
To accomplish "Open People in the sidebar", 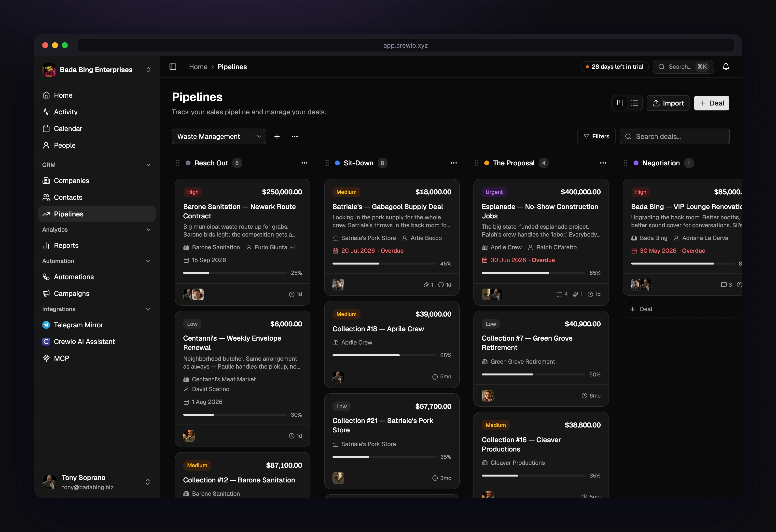I will [x=97, y=145].
